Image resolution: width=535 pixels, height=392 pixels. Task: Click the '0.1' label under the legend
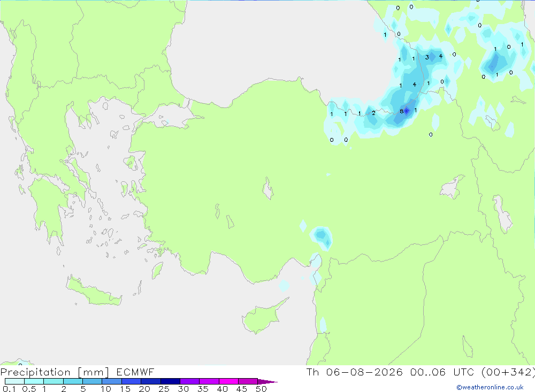(x=9, y=389)
